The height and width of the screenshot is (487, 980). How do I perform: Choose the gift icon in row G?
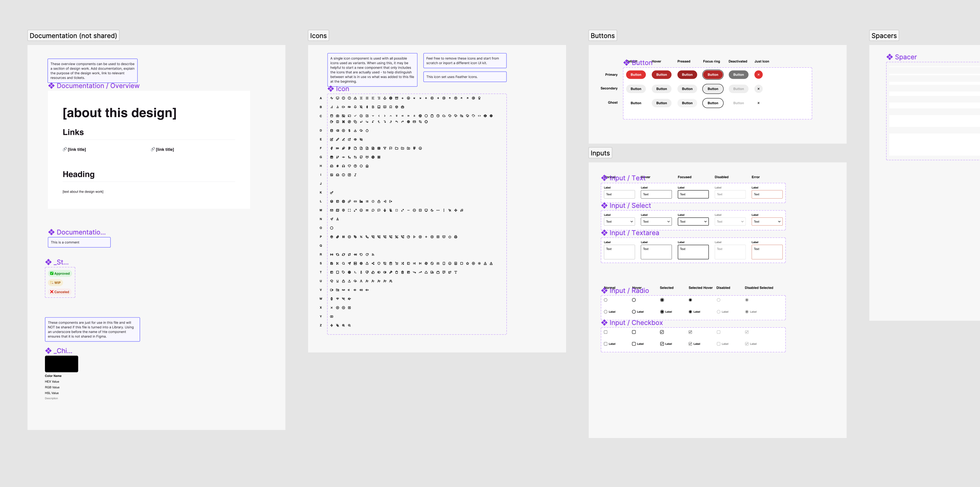point(332,157)
